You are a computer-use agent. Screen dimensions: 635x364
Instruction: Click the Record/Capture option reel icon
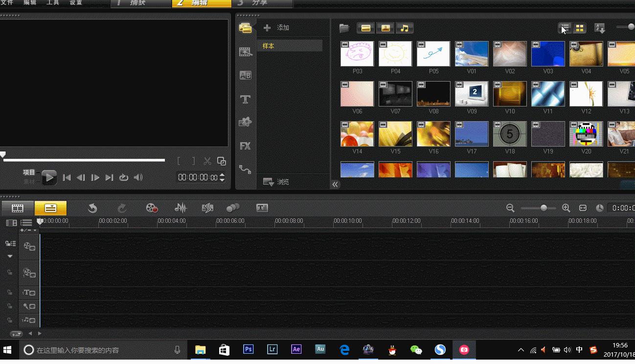pos(152,208)
